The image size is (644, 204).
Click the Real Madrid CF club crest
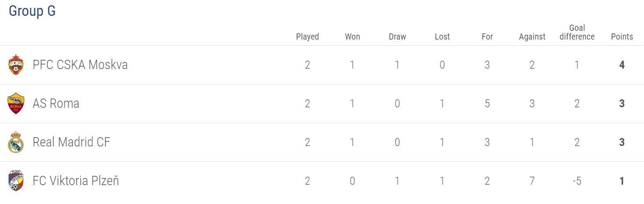pos(16,142)
